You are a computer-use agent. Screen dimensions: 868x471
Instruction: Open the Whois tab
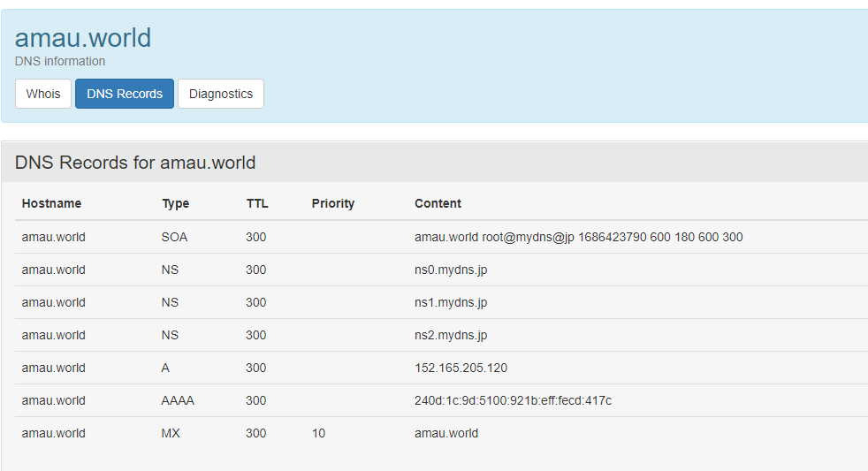43,94
